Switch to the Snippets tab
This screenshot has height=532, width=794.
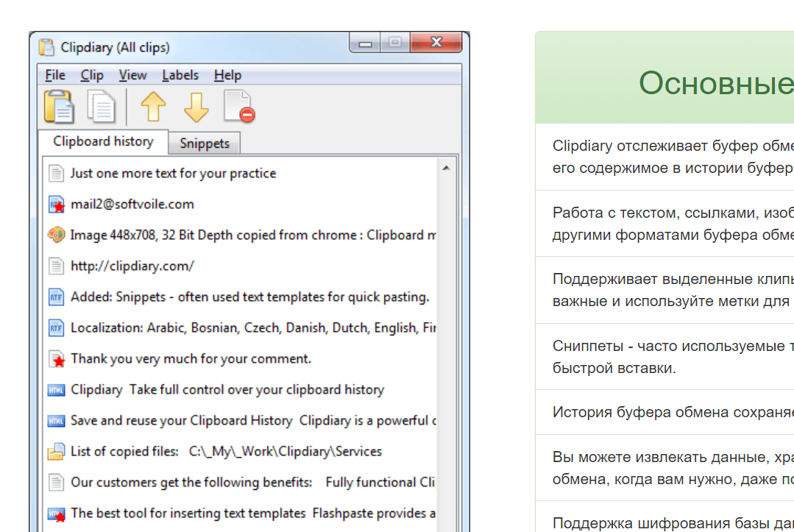point(205,143)
